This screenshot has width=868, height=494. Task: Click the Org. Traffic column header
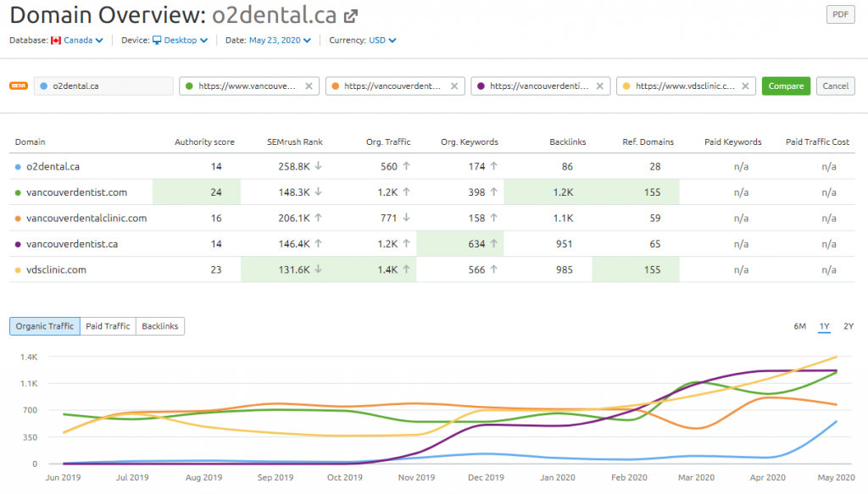(388, 142)
